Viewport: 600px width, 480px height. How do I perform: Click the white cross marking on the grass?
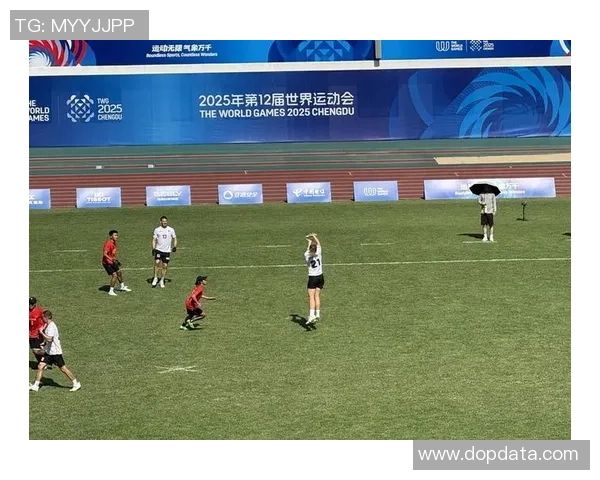[176, 369]
